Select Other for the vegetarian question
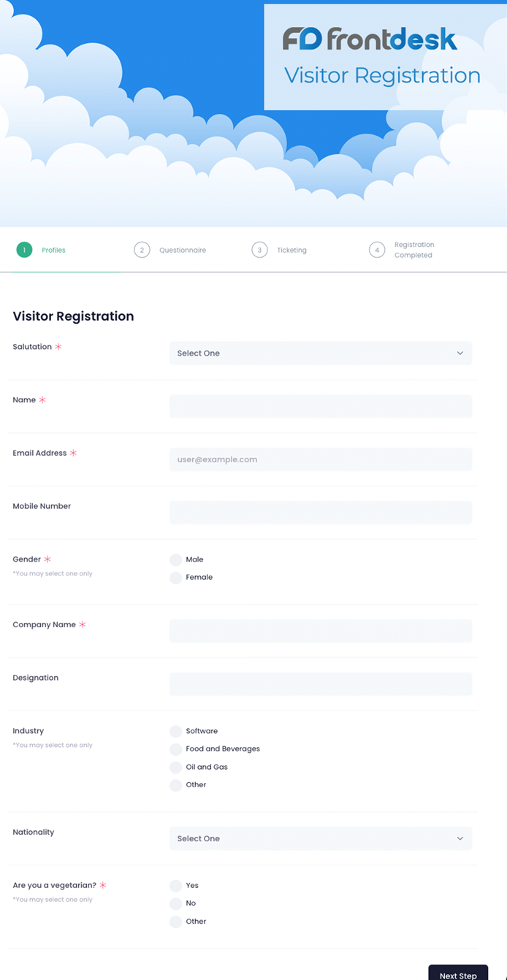 point(175,922)
